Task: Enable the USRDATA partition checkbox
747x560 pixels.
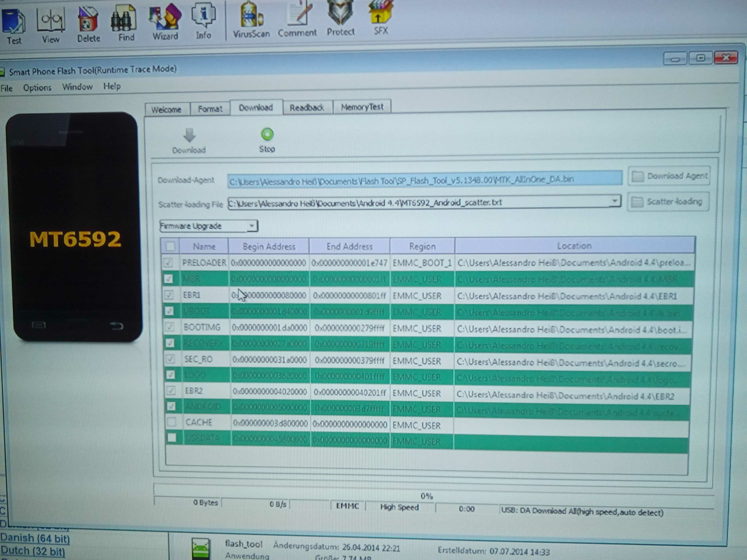Action: coord(171,437)
